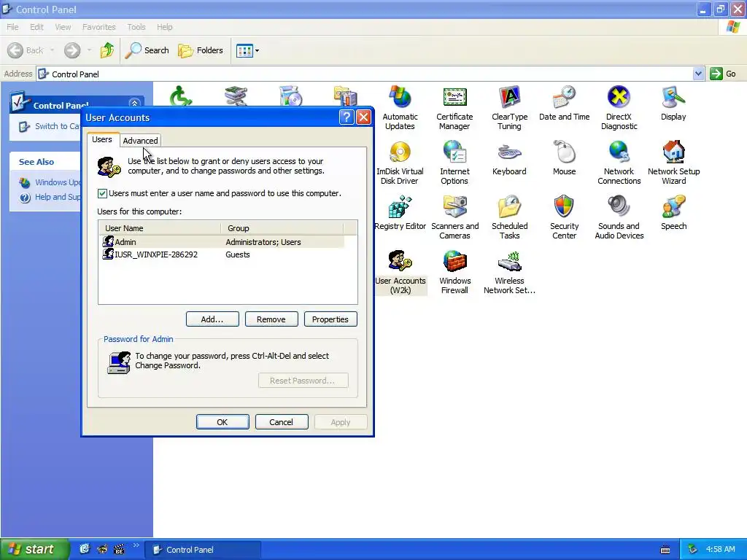The width and height of the screenshot is (747, 560).
Task: Toggle the Folders pane button
Action: pyautogui.click(x=200, y=50)
